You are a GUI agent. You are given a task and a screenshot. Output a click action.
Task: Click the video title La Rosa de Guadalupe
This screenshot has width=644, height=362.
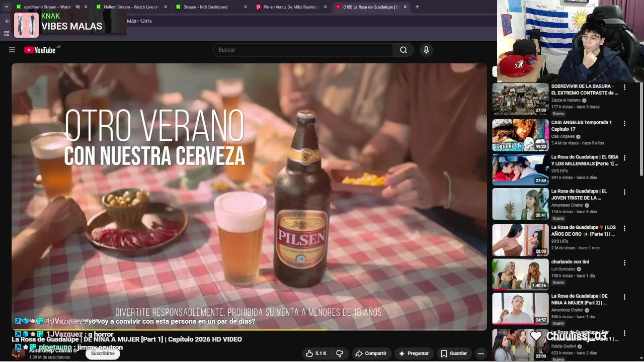pyautogui.click(x=127, y=339)
